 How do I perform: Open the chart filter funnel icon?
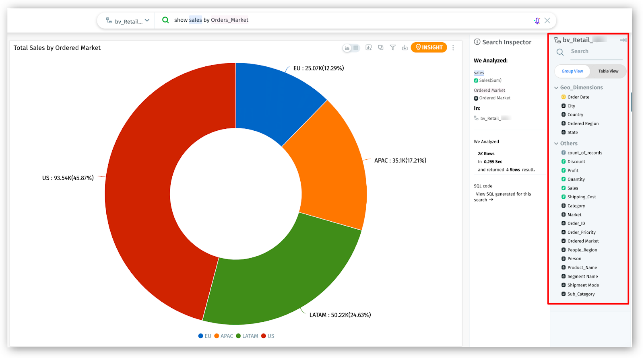[393, 47]
